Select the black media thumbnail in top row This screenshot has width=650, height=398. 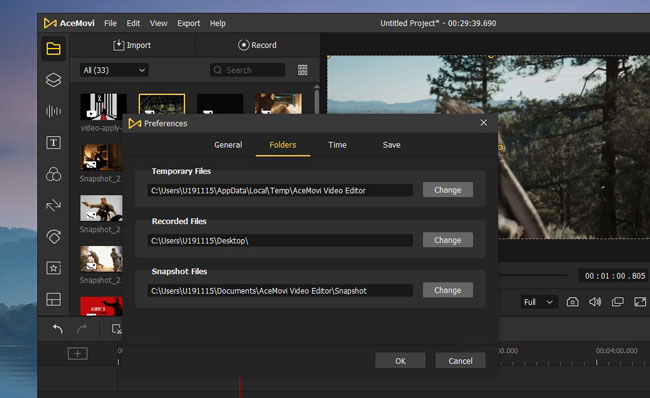click(x=220, y=104)
